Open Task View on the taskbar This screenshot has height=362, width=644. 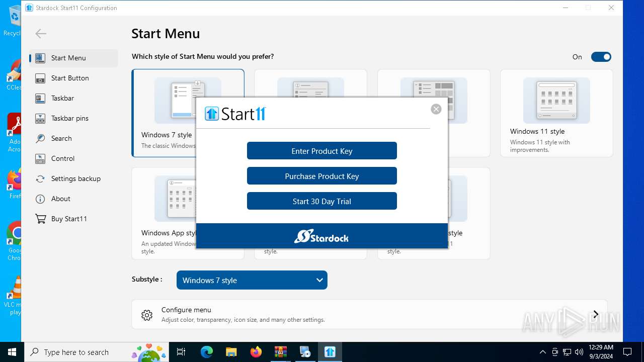(181, 352)
